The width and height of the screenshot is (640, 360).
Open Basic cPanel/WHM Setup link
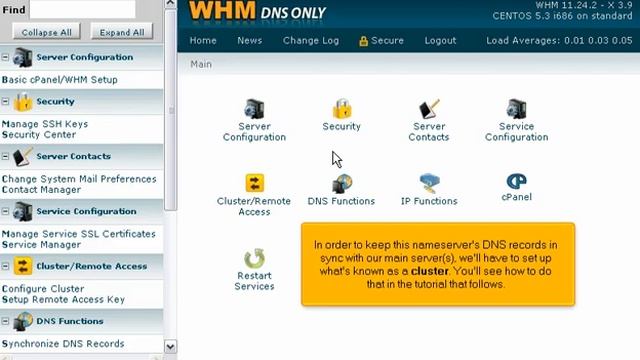pyautogui.click(x=60, y=80)
